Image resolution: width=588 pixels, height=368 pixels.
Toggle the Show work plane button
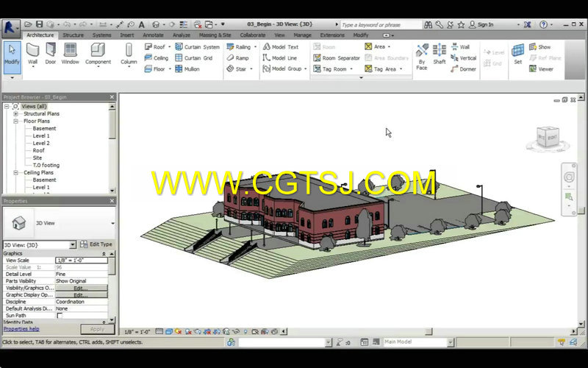point(540,47)
